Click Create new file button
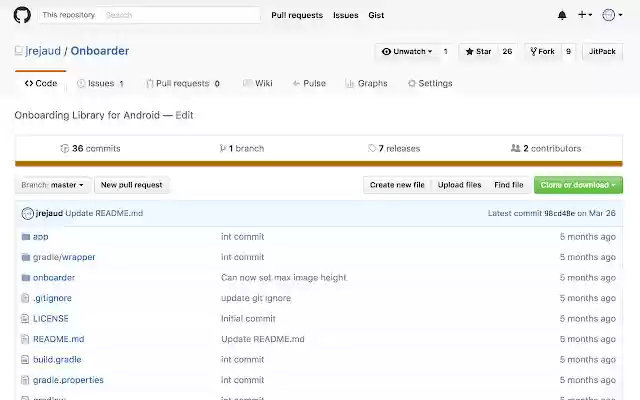This screenshot has height=400, width=640. [397, 185]
